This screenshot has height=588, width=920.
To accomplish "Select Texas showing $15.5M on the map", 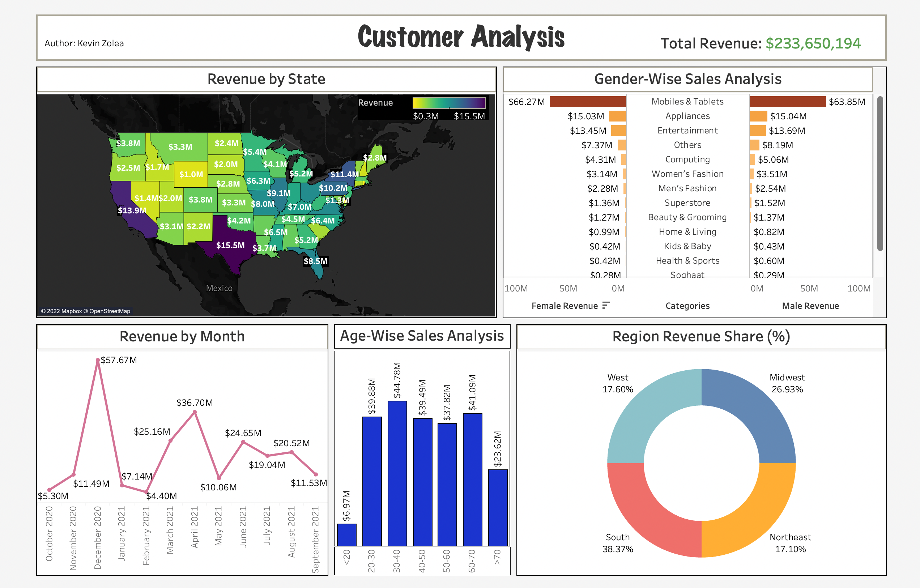I will 231,246.
